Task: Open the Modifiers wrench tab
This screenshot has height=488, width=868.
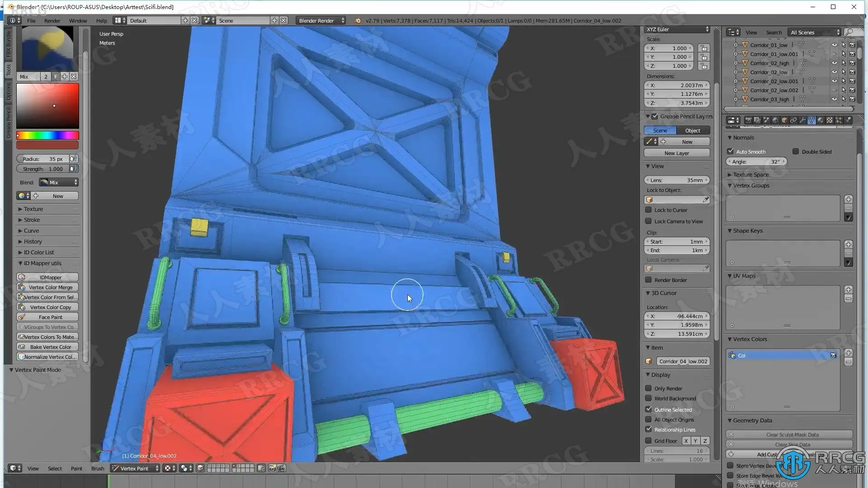Action: (x=802, y=120)
